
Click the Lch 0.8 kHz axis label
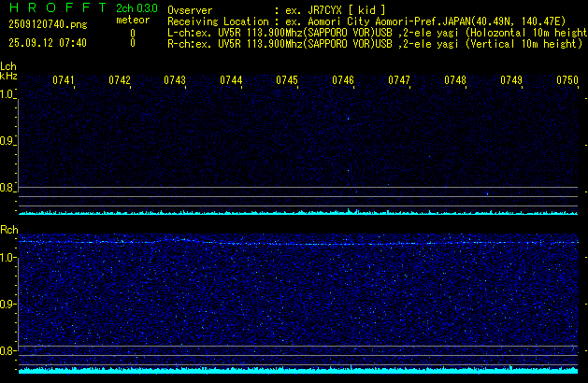7,188
